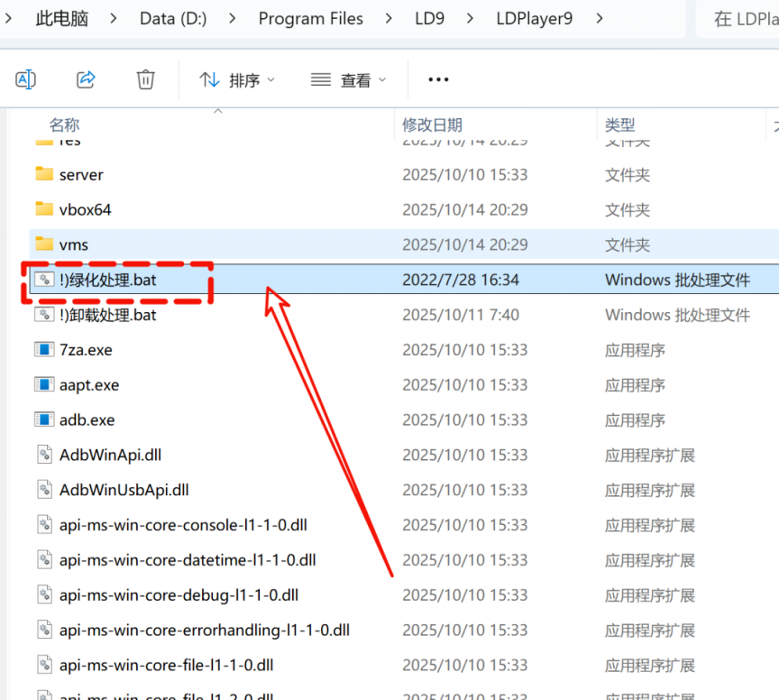This screenshot has height=700, width=779.
Task: Click the 类型 column header
Action: pyautogui.click(x=619, y=124)
